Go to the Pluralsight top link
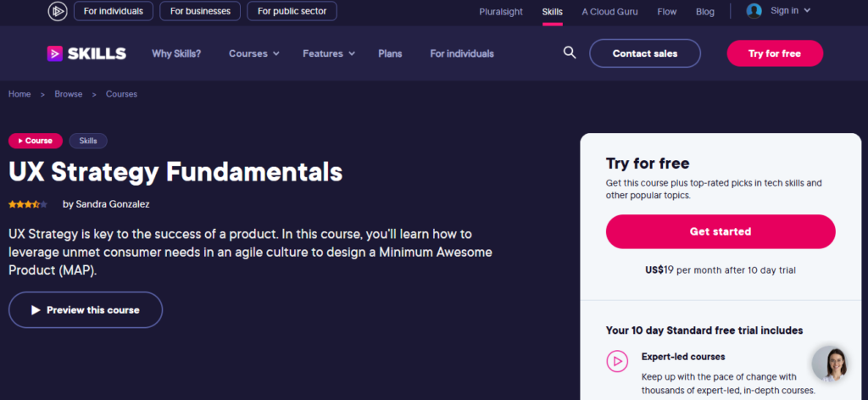This screenshot has height=400, width=868. tap(501, 12)
